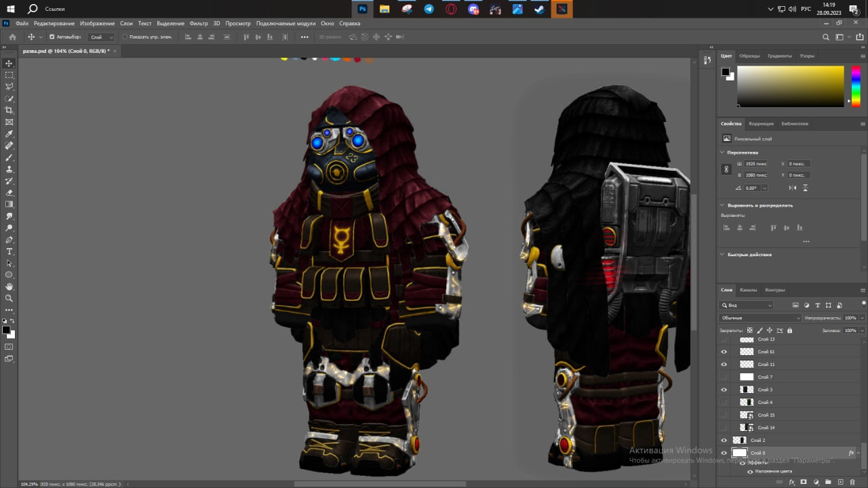
Task: Lock all with the padlock icon
Action: (x=789, y=331)
